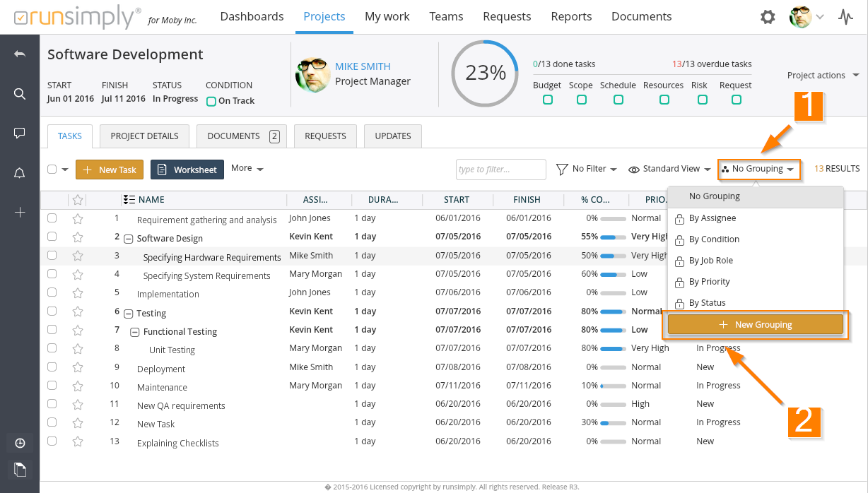
Task: Open the chat bubble icon in sidebar
Action: [x=20, y=133]
